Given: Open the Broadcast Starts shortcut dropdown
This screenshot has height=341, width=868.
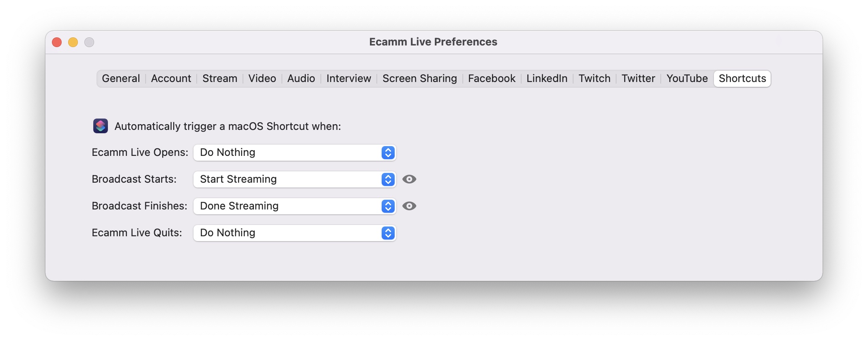Looking at the screenshot, I should coord(295,179).
